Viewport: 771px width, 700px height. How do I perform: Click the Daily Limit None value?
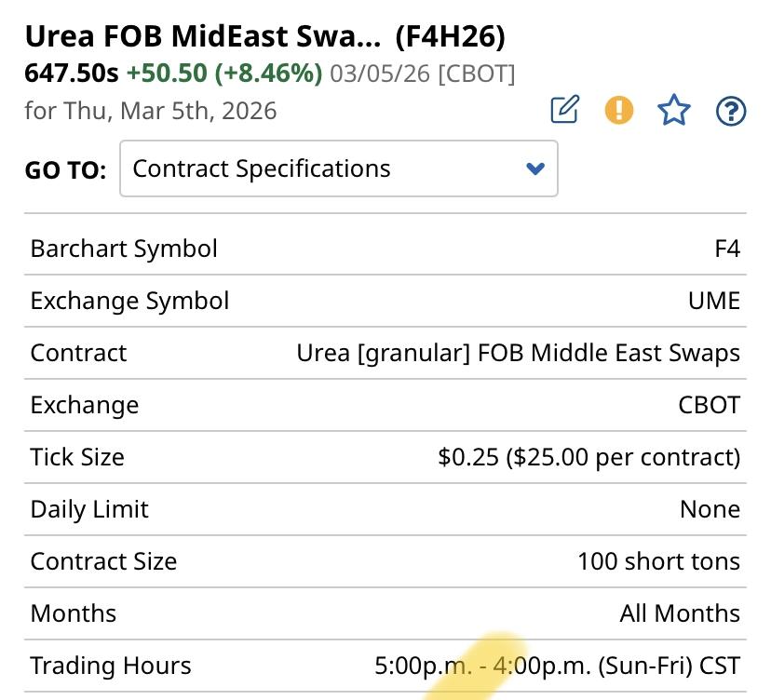[710, 509]
